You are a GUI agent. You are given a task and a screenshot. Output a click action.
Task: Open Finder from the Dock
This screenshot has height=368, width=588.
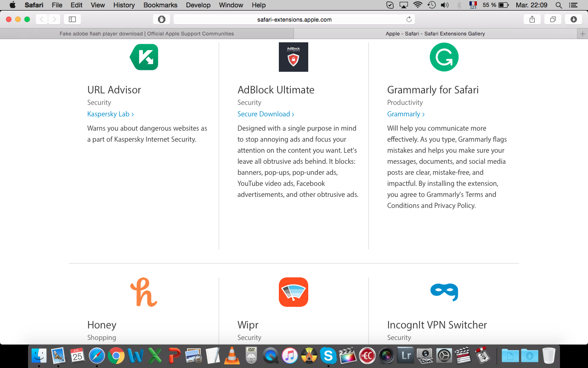39,356
